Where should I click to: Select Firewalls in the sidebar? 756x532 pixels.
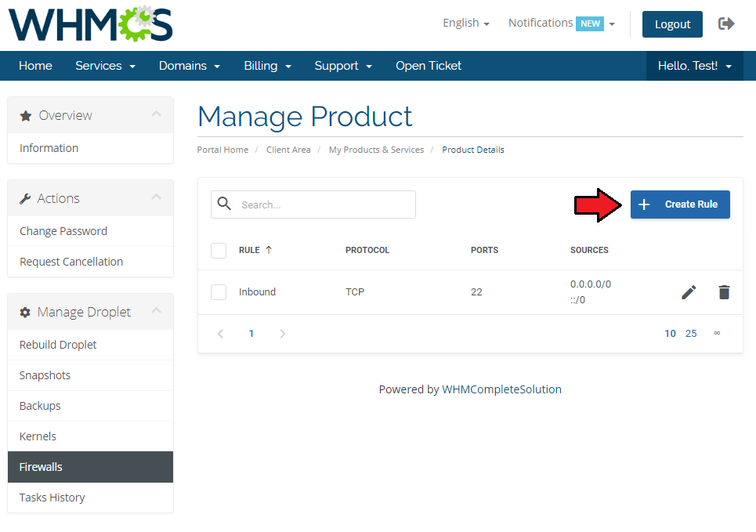91,467
